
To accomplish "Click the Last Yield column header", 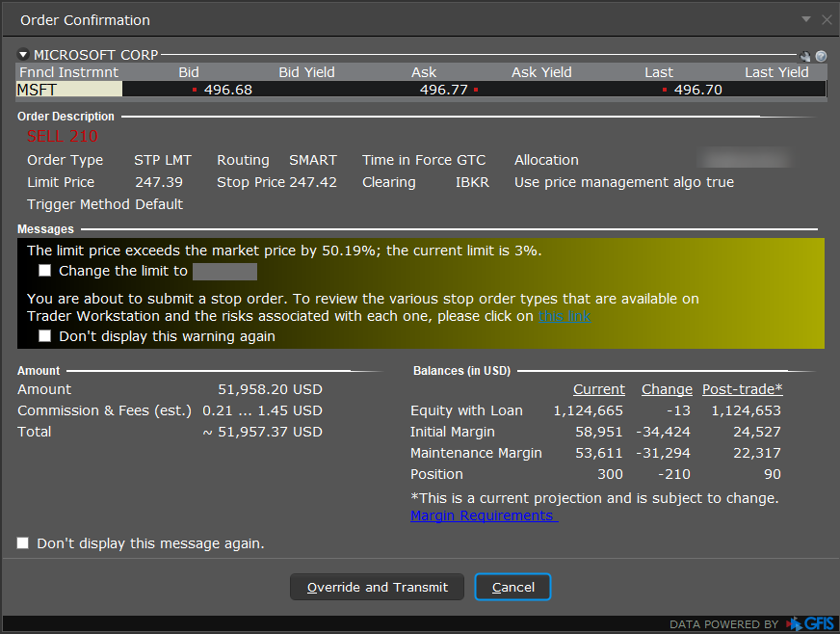I will (x=776, y=72).
